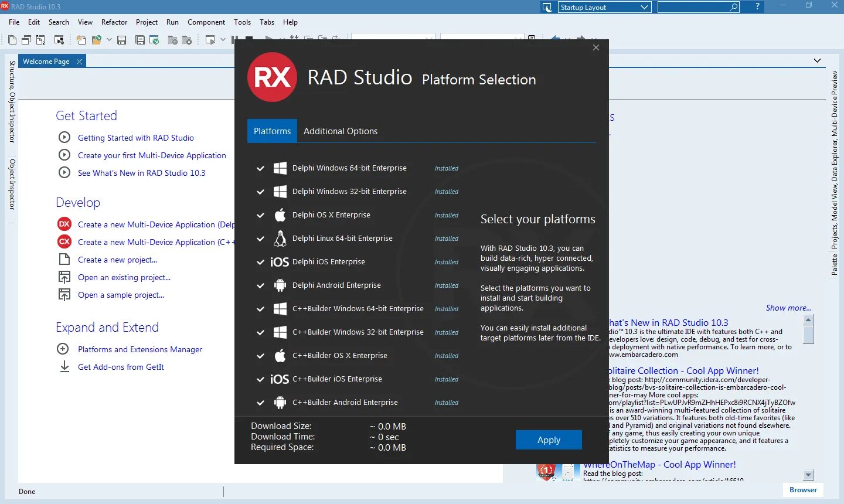Toggle the Delphi OS X Enterprise checkmark
The width and height of the screenshot is (844, 504).
tap(260, 215)
